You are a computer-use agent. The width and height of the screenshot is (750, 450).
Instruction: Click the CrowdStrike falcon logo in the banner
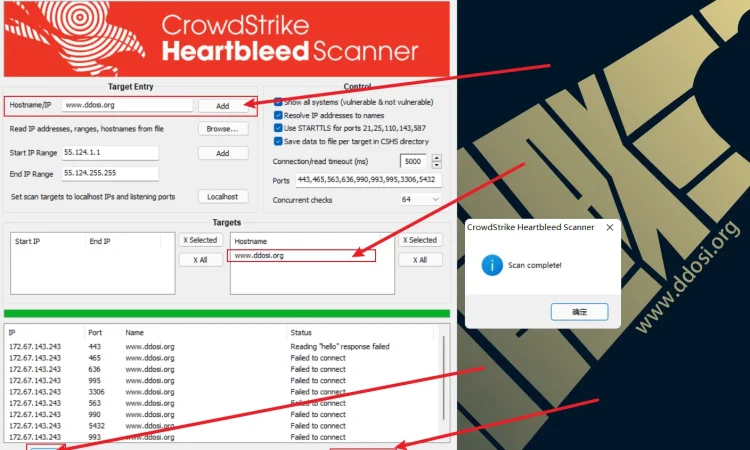[x=77, y=37]
